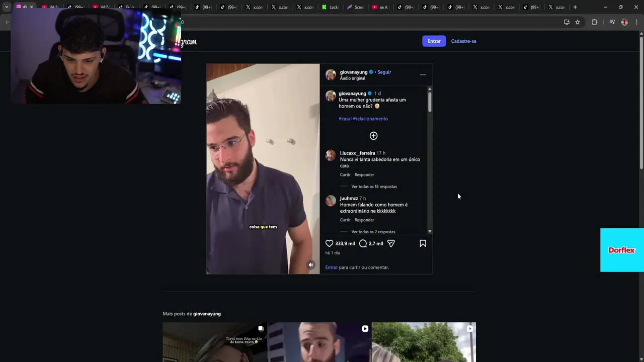Load more comments with the plus circle
The width and height of the screenshot is (644, 362).
click(374, 136)
